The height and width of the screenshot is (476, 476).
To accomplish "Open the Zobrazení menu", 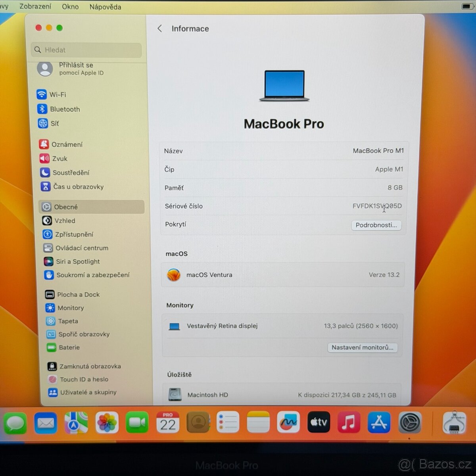I will point(35,6).
